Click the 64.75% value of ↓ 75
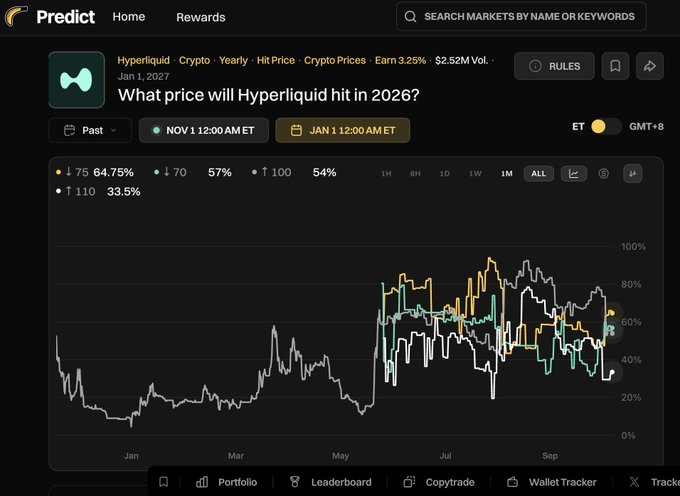The image size is (680, 496). pyautogui.click(x=114, y=173)
